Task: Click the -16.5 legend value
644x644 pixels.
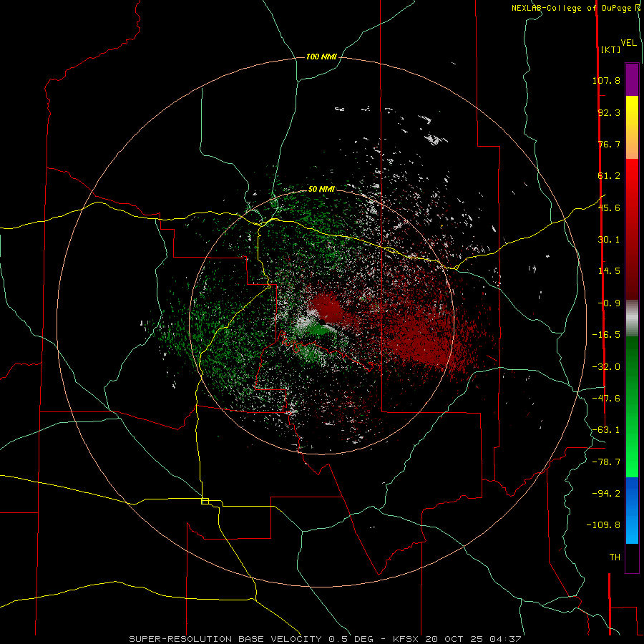Action: tap(606, 335)
